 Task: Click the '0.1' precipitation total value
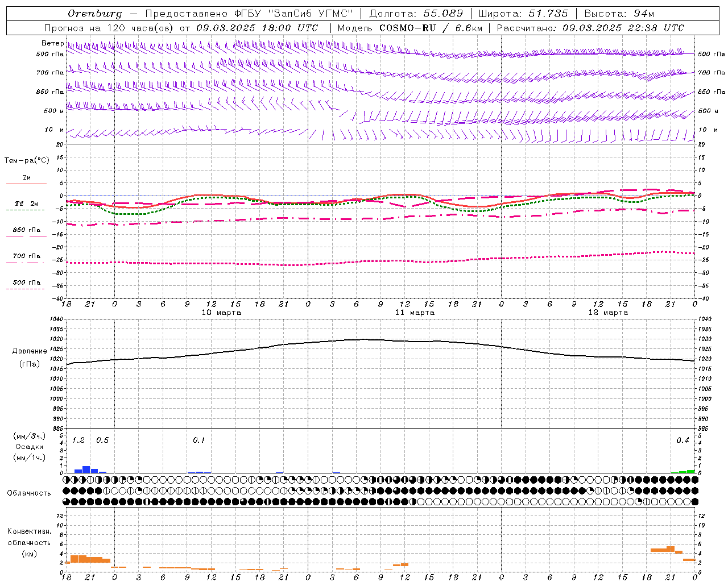coord(198,440)
